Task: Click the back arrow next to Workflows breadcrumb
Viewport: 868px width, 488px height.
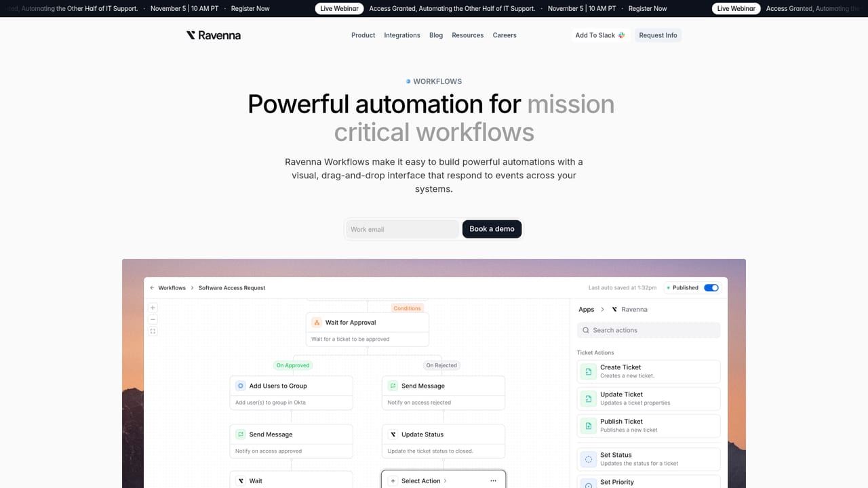Action: tap(152, 288)
